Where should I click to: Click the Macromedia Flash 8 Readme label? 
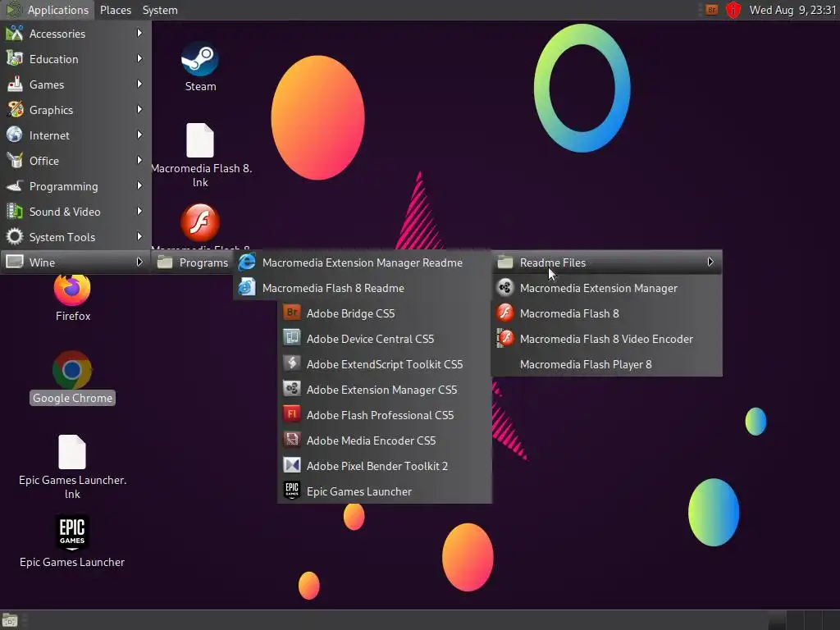[333, 288]
